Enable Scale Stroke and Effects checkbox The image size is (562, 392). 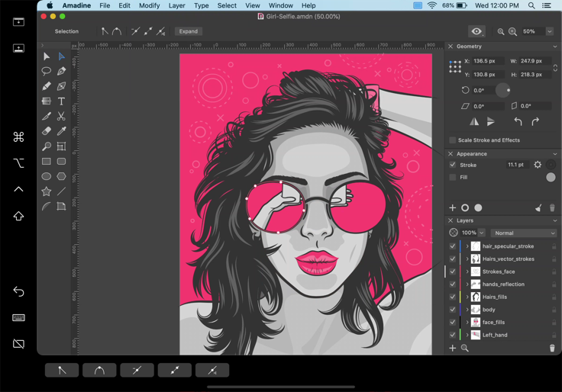[x=453, y=140]
